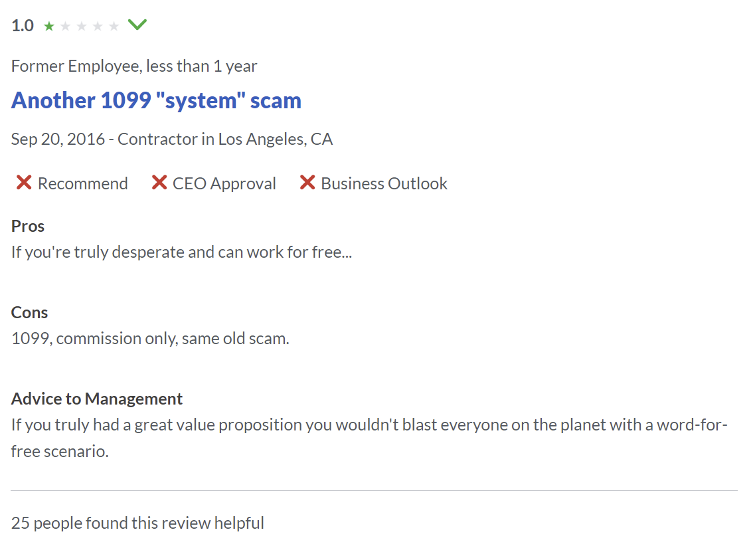Click the 1.0 rating number

click(23, 25)
